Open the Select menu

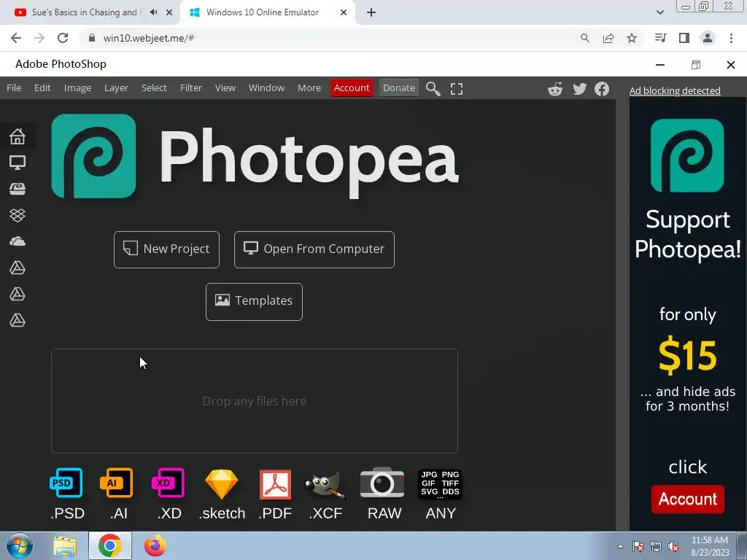pos(154,88)
